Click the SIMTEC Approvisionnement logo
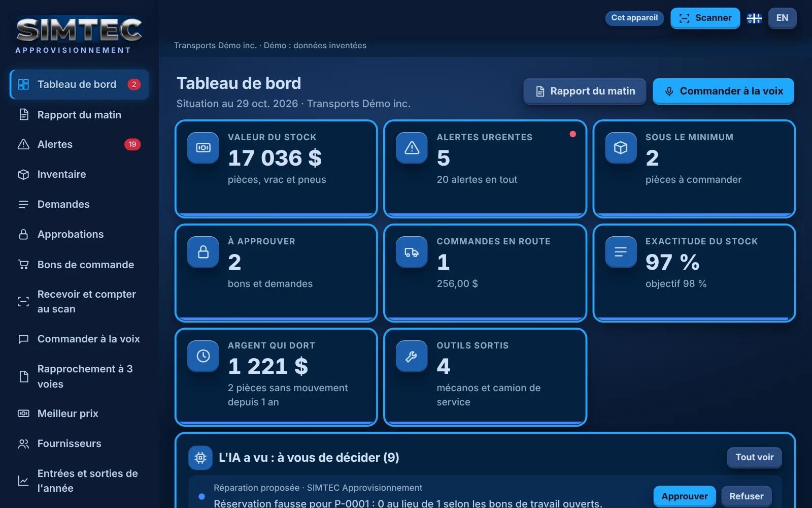Viewport: 812px width, 508px height. click(x=79, y=36)
